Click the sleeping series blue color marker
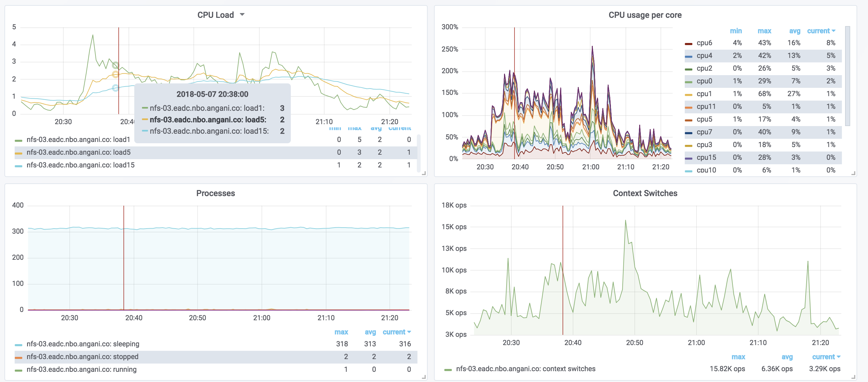The height and width of the screenshot is (382, 868). (x=18, y=344)
